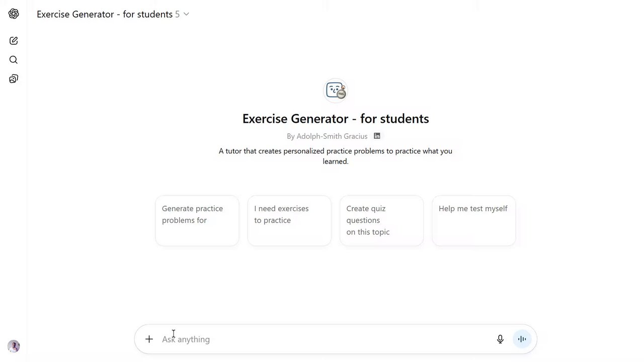
Task: Click the tutor description text
Action: [336, 156]
